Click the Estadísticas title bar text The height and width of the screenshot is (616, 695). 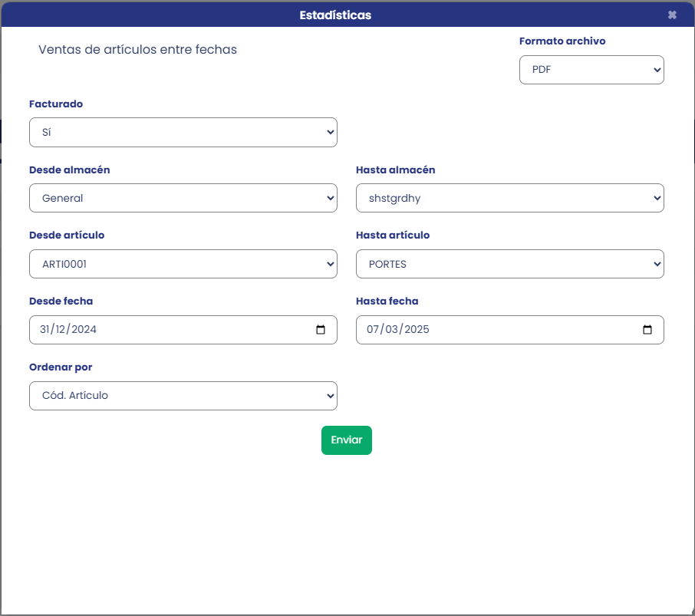pos(335,15)
